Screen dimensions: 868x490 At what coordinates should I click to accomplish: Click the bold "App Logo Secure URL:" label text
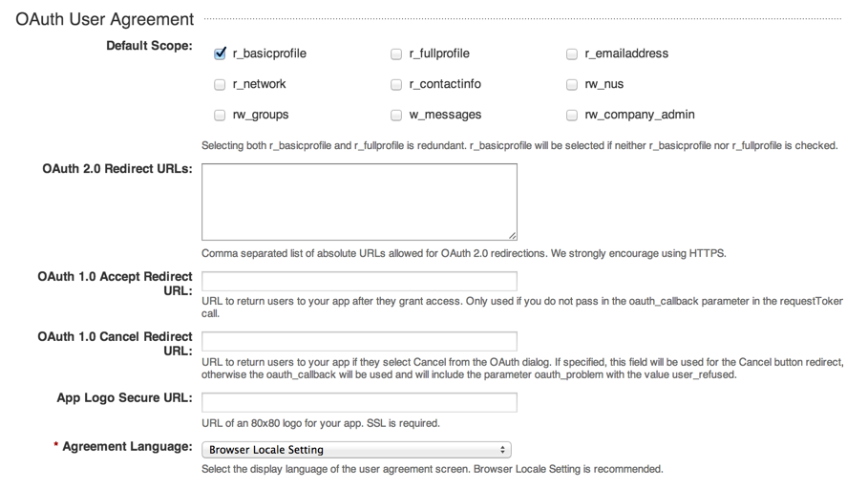click(x=124, y=398)
